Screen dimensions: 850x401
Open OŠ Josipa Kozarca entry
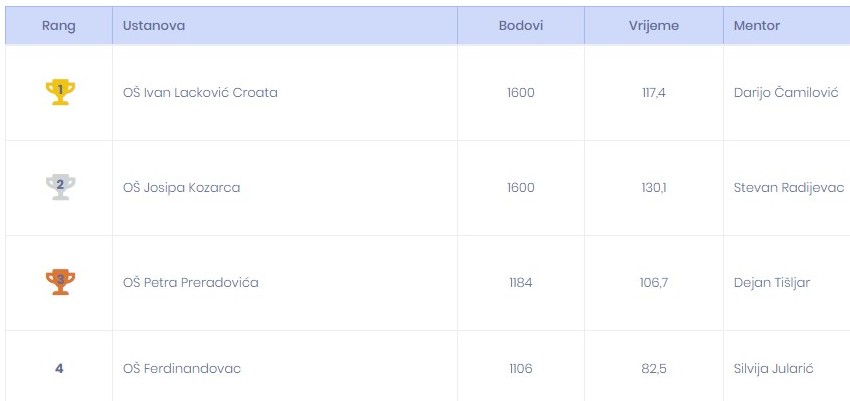[x=181, y=187]
